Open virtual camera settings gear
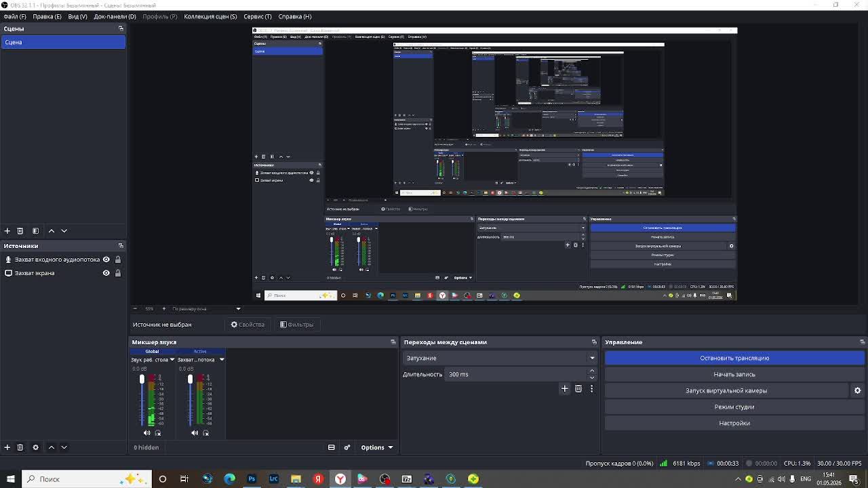 click(857, 390)
